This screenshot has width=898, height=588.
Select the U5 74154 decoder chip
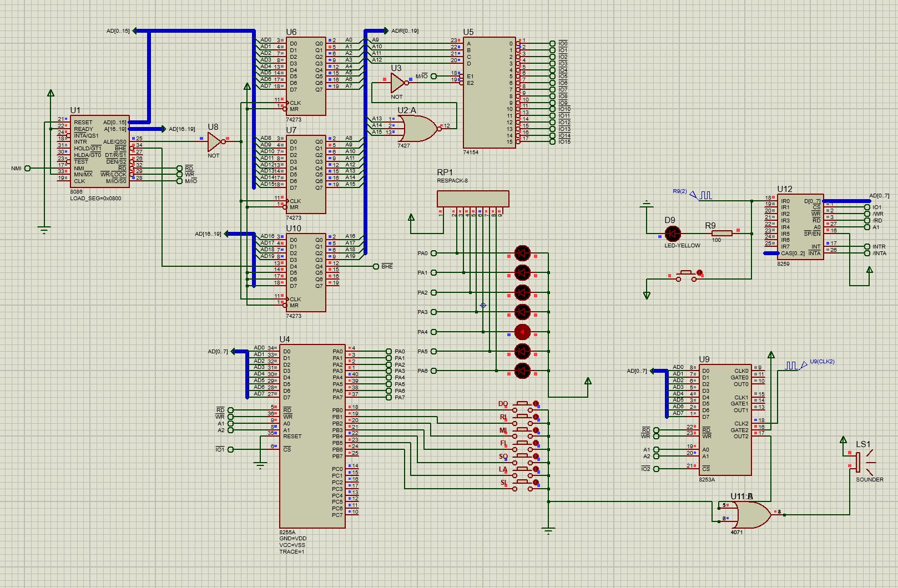tap(490, 93)
